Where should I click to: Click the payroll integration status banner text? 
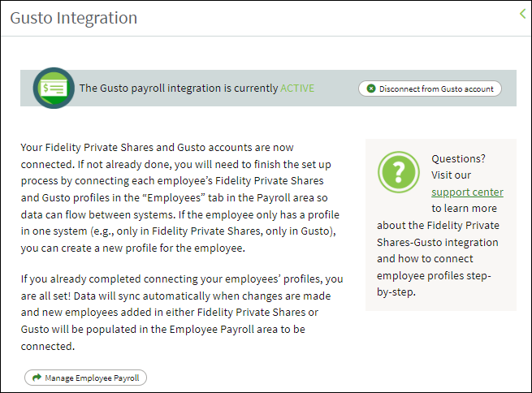[x=197, y=89]
